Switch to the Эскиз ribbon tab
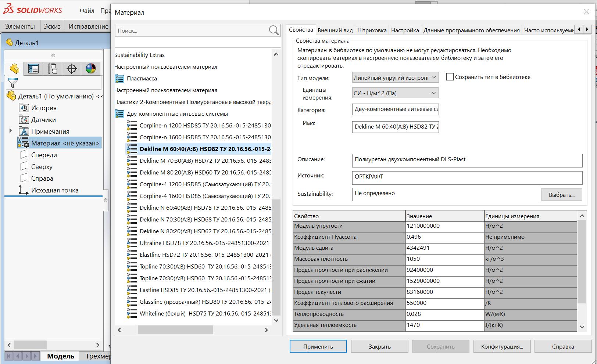Viewport: 597px width, 364px height. pos(52,26)
